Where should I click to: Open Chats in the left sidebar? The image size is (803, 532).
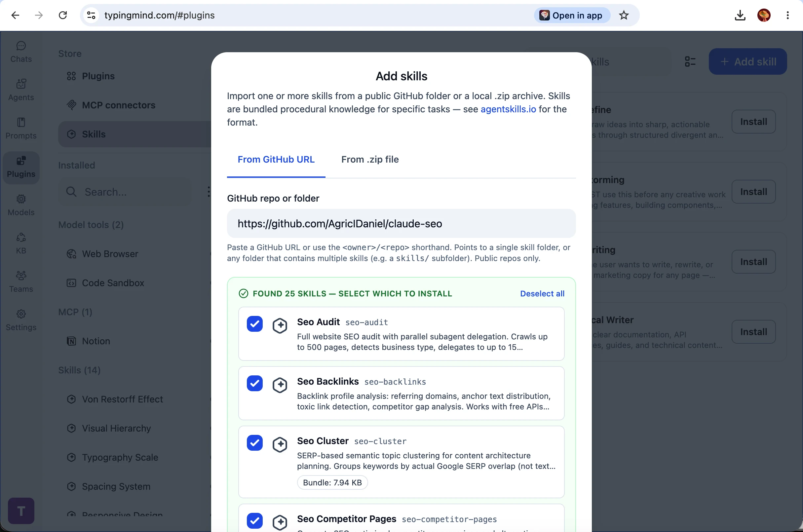coord(21,52)
